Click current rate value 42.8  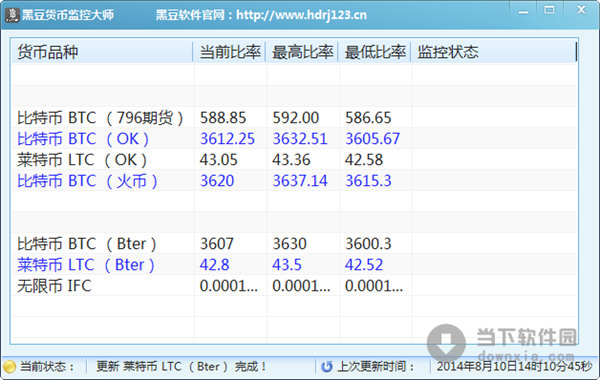[x=214, y=264]
